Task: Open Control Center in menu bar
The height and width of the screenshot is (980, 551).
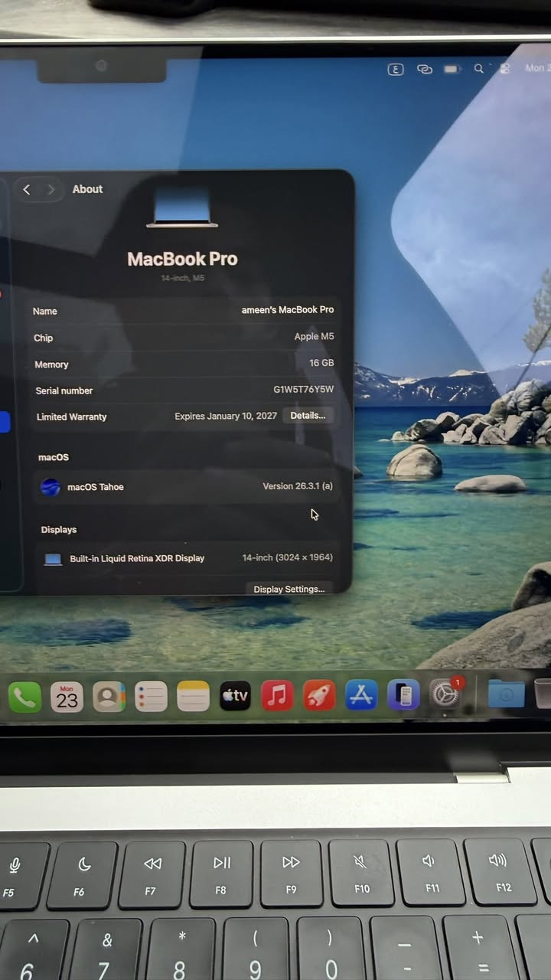Action: (504, 68)
